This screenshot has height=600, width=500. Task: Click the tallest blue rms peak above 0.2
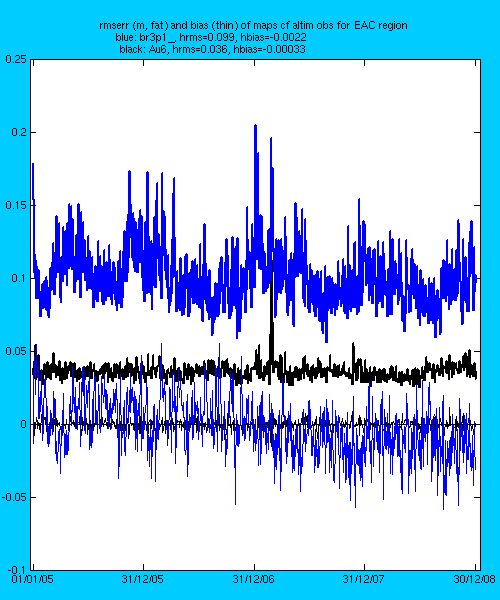tap(256, 128)
